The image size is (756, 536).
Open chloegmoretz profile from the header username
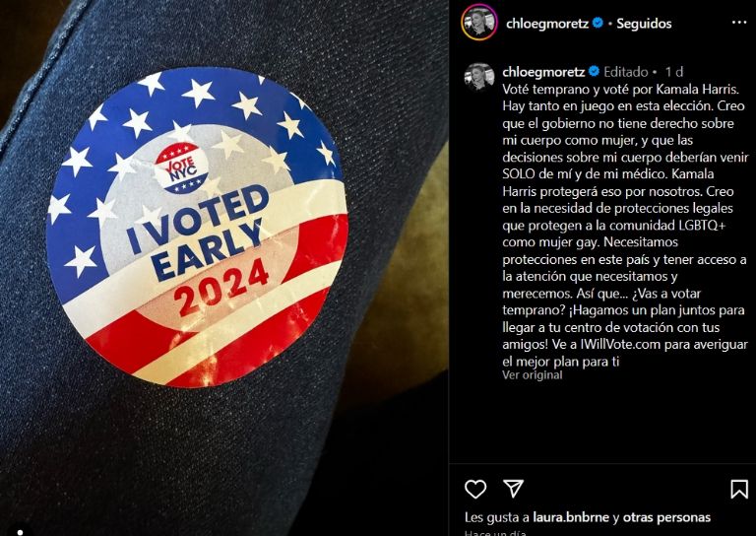(547, 23)
